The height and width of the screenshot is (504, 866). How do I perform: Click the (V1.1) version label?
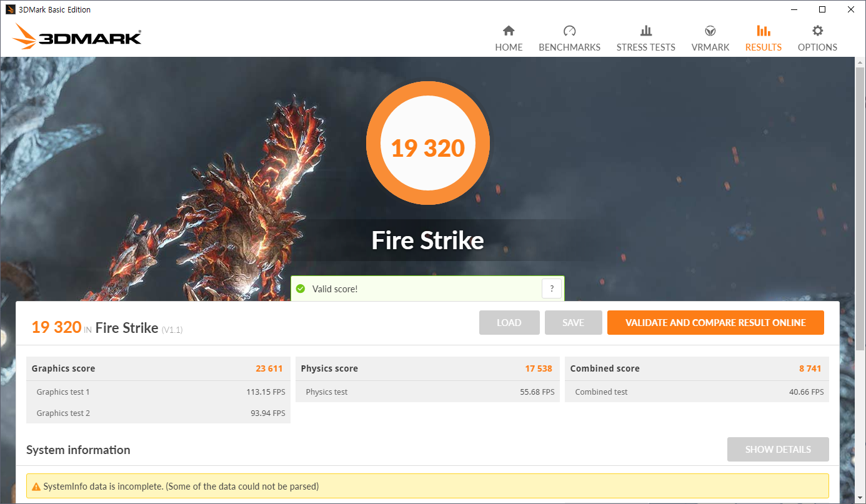point(172,329)
